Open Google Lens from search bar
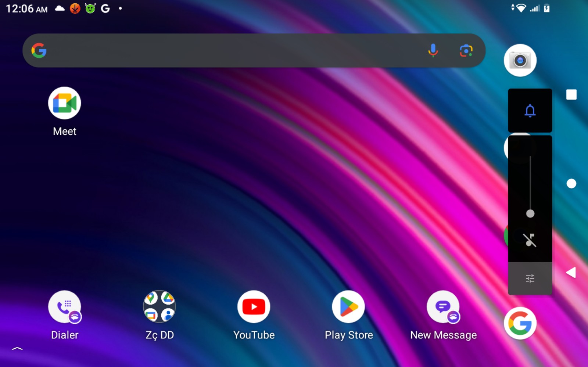The image size is (588, 367). click(x=466, y=50)
